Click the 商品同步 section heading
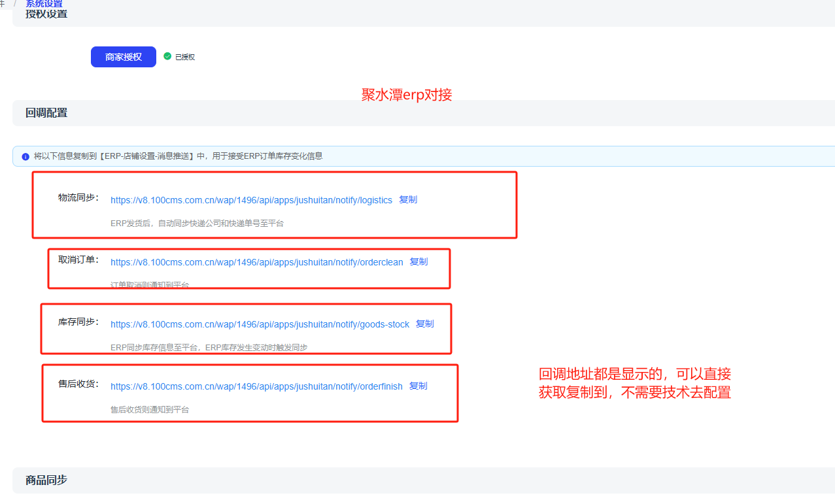 [46, 480]
